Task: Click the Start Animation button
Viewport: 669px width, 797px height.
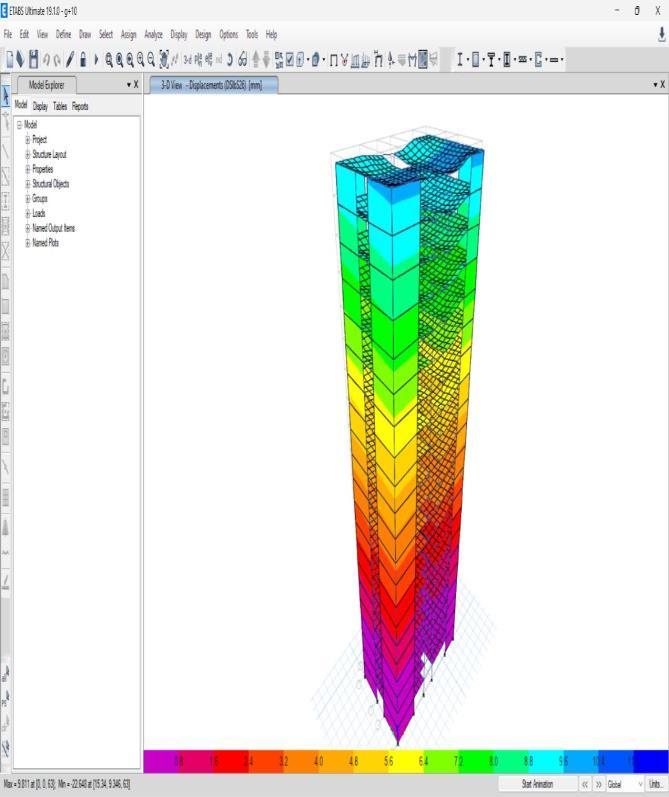Action: pos(537,784)
